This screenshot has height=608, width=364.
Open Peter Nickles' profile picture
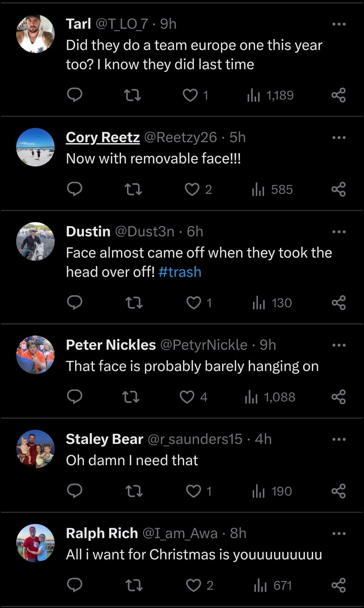tap(35, 355)
